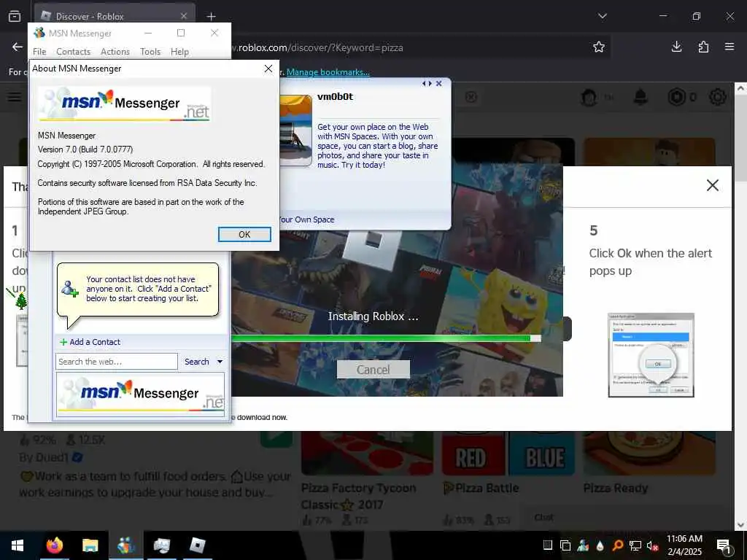Open the File menu in MSN Messenger

(39, 52)
